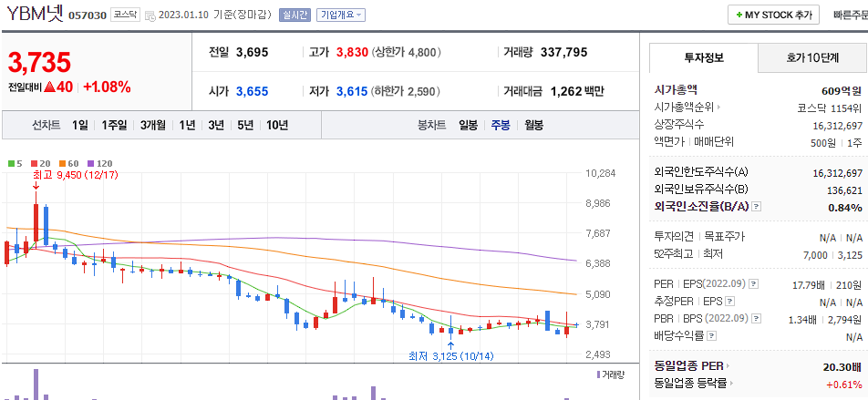
Task: Click the purple 120 moving average legend
Action: tap(100, 163)
